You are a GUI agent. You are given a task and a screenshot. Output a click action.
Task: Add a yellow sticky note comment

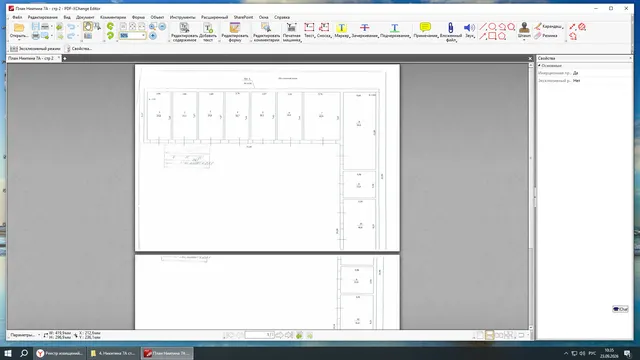(x=425, y=31)
